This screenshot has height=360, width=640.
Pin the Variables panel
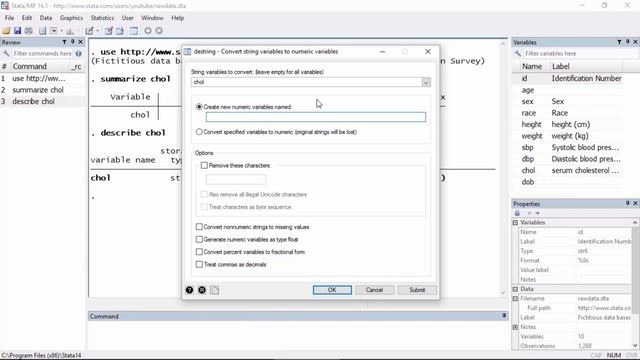pos(627,42)
